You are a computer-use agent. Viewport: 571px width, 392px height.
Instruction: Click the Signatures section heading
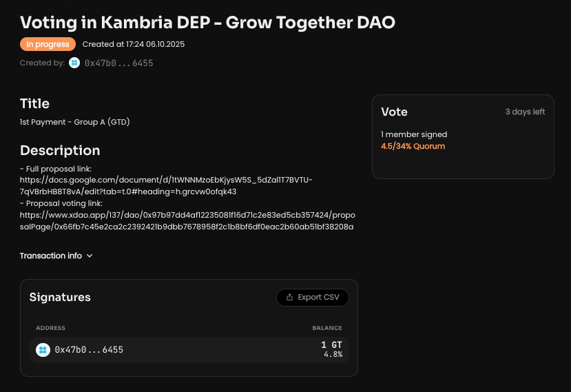pyautogui.click(x=60, y=297)
